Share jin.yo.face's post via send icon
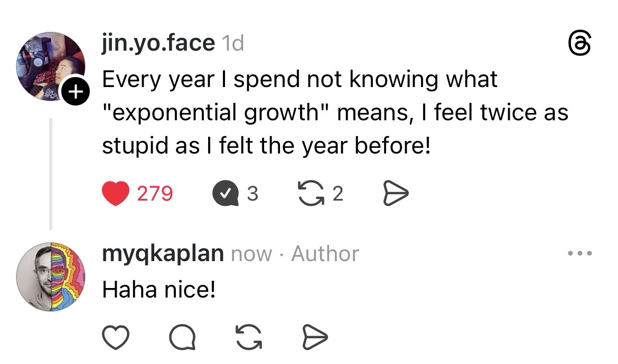 395,194
